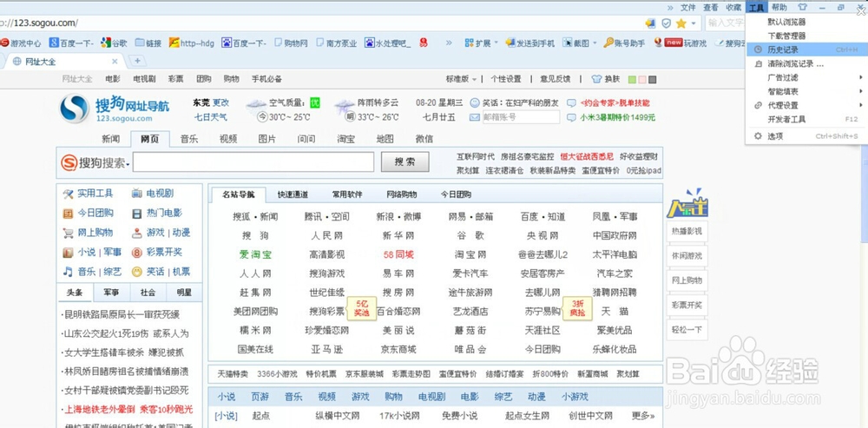
Task: Open the 游戏中心 bookmark
Action: (21, 43)
